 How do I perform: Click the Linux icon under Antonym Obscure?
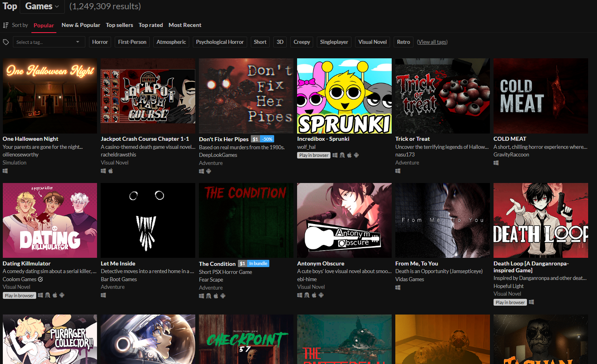click(x=307, y=295)
